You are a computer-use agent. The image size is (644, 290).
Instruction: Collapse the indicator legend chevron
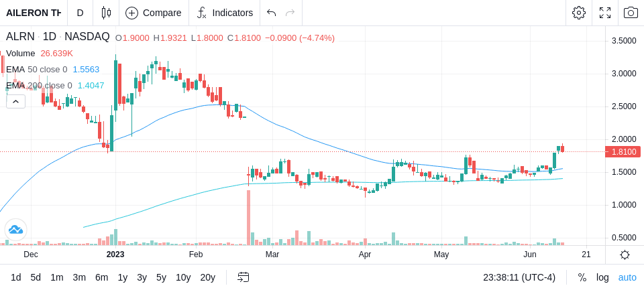coord(15,101)
